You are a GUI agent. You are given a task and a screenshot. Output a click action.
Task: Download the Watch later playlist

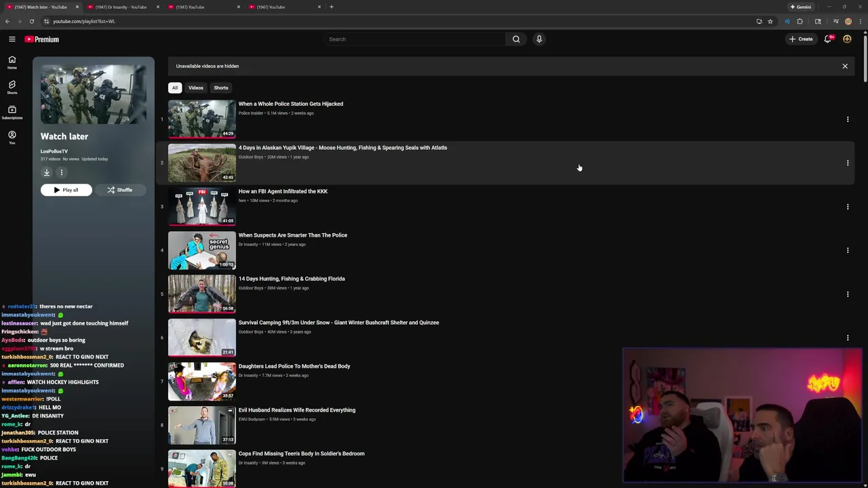[47, 172]
